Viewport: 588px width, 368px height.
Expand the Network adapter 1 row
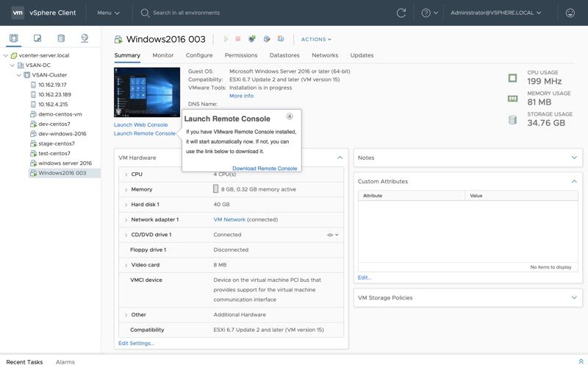(126, 219)
